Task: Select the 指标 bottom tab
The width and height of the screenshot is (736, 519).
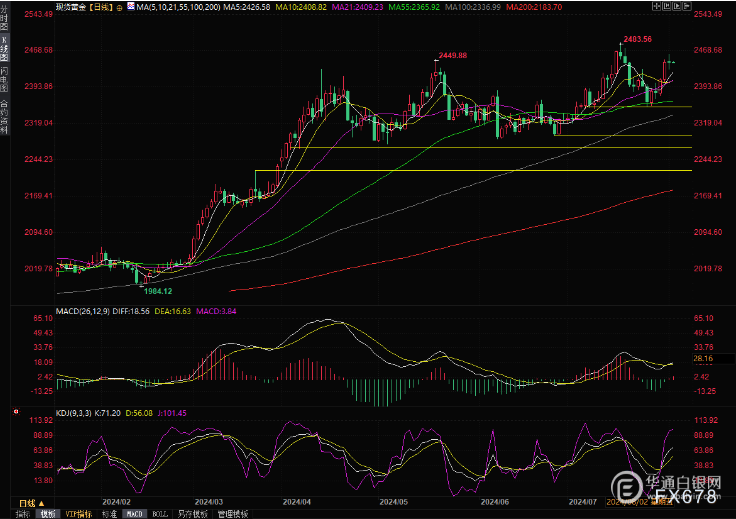Action: pos(20,513)
